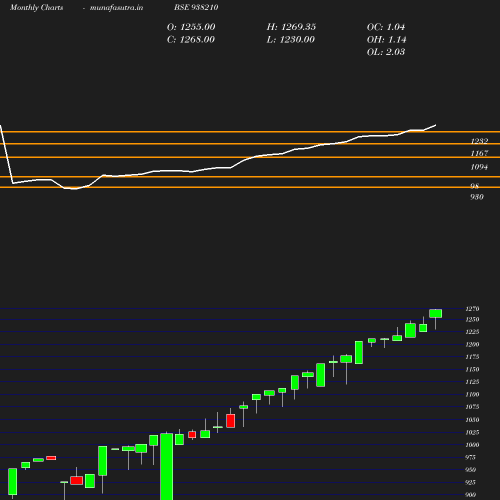This screenshot has width=500, height=500.
Task: Select the small red candle near 975
Action: click(x=51, y=458)
